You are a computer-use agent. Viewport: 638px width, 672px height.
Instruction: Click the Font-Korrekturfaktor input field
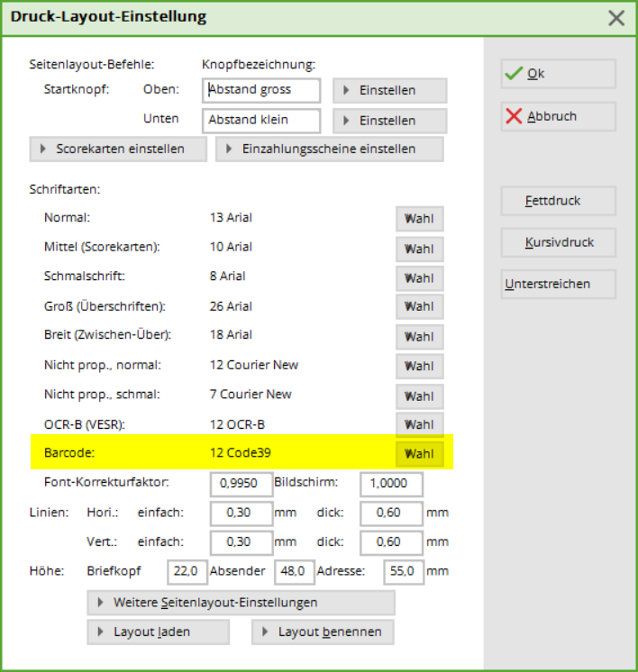pyautogui.click(x=241, y=484)
